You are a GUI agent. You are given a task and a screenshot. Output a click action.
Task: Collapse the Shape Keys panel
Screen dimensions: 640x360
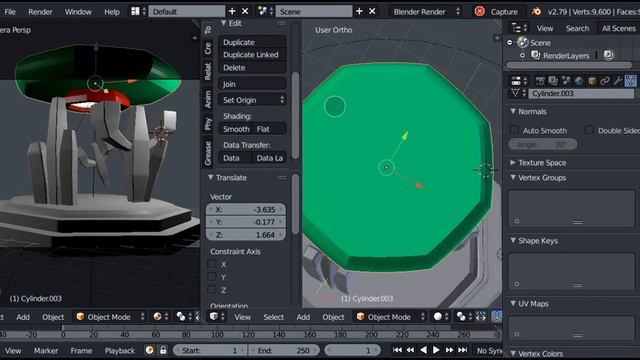tap(513, 240)
